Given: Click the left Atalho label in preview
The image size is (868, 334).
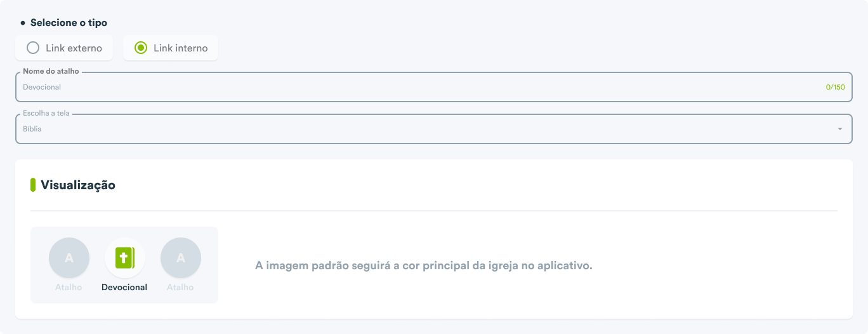Looking at the screenshot, I should click(69, 287).
